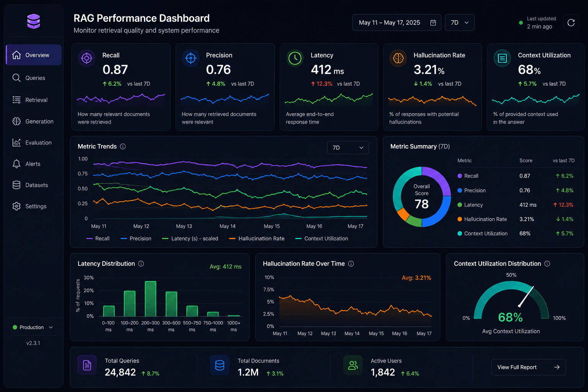588x392 pixels.
Task: Click the Datasets database icon
Action: (16, 185)
